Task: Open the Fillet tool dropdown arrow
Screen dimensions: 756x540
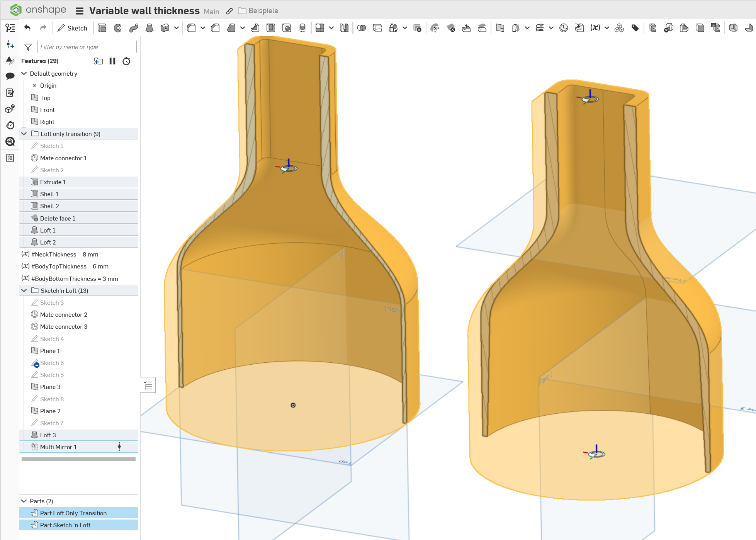Action: 202,28
